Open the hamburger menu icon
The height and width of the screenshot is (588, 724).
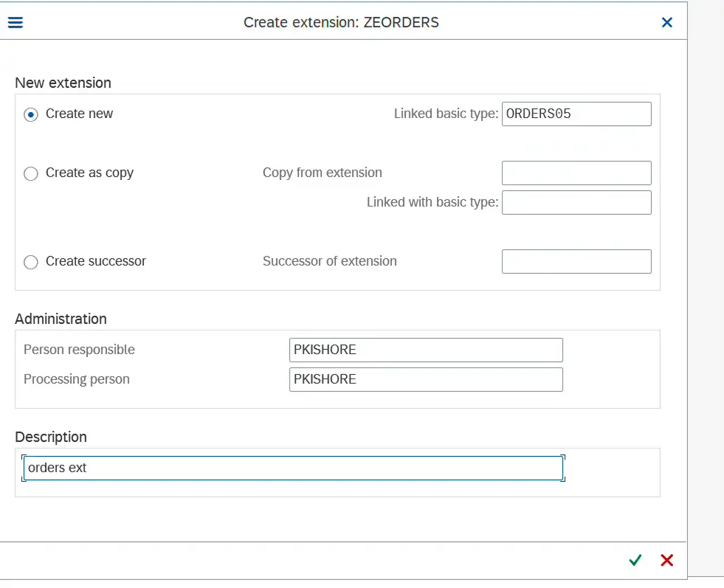15,22
